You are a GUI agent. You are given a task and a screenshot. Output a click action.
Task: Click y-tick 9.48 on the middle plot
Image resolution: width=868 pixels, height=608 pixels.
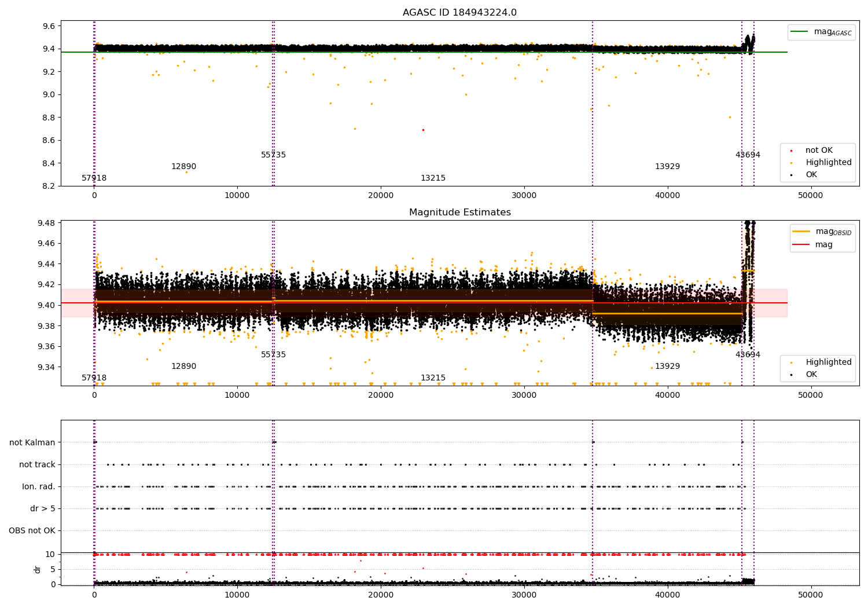[x=46, y=223]
